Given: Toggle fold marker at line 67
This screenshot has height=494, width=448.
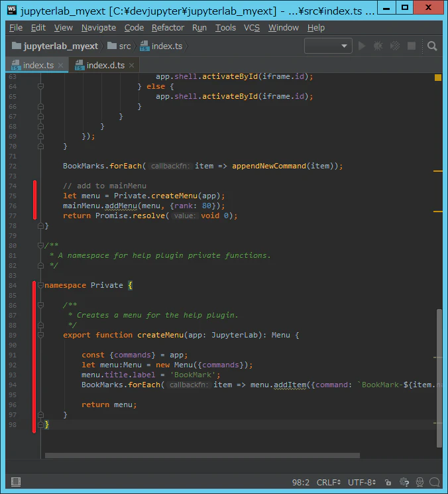Looking at the screenshot, I should (x=40, y=117).
